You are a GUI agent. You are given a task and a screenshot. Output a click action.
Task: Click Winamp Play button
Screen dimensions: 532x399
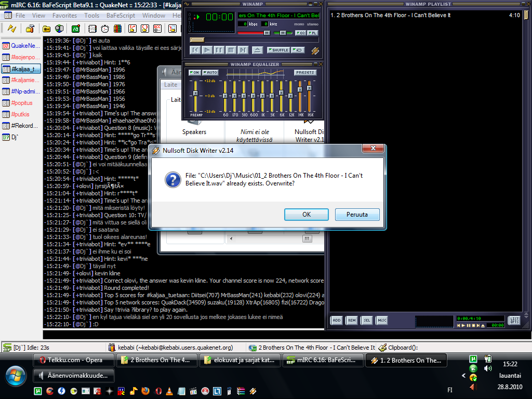[x=206, y=50]
